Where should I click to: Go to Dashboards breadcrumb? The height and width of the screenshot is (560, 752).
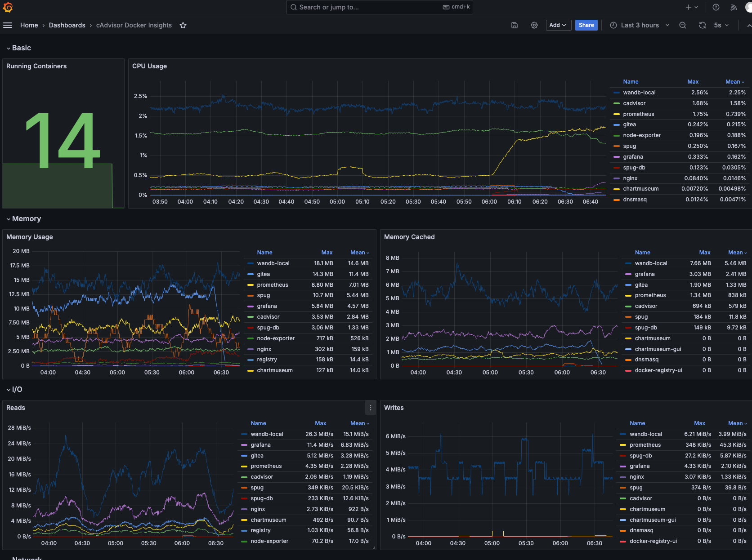click(67, 25)
